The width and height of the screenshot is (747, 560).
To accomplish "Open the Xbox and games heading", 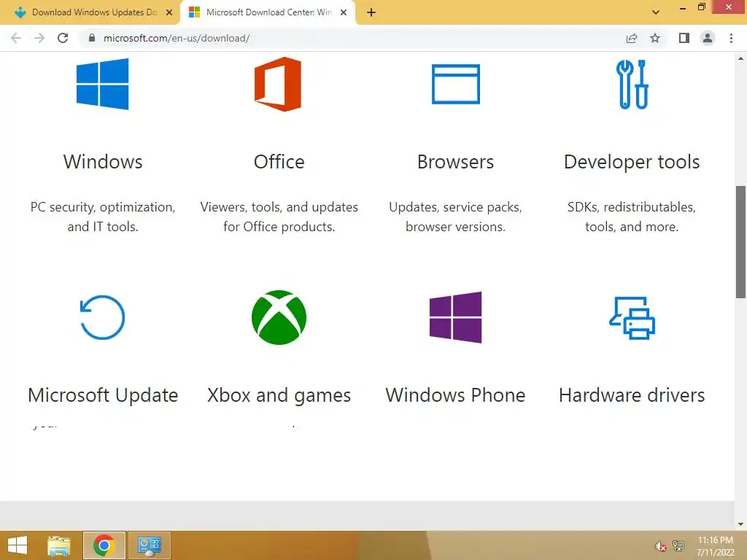I will [x=279, y=395].
